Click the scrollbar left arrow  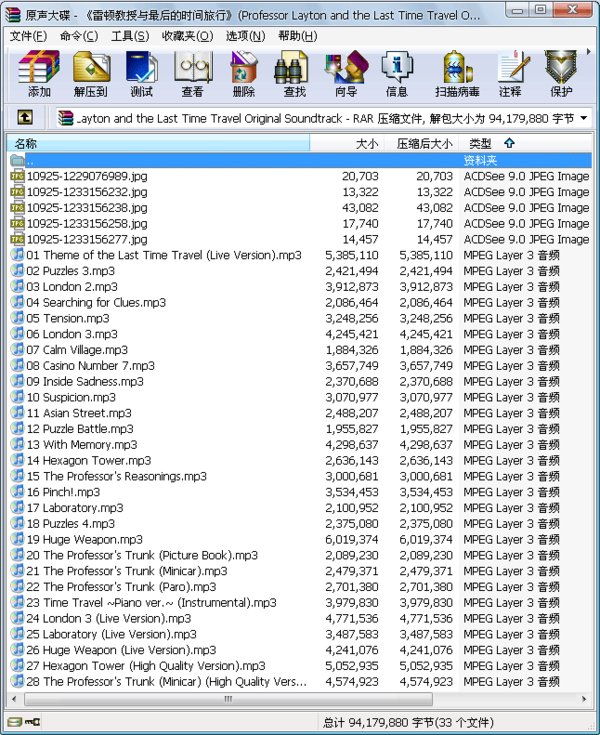[x=14, y=699]
